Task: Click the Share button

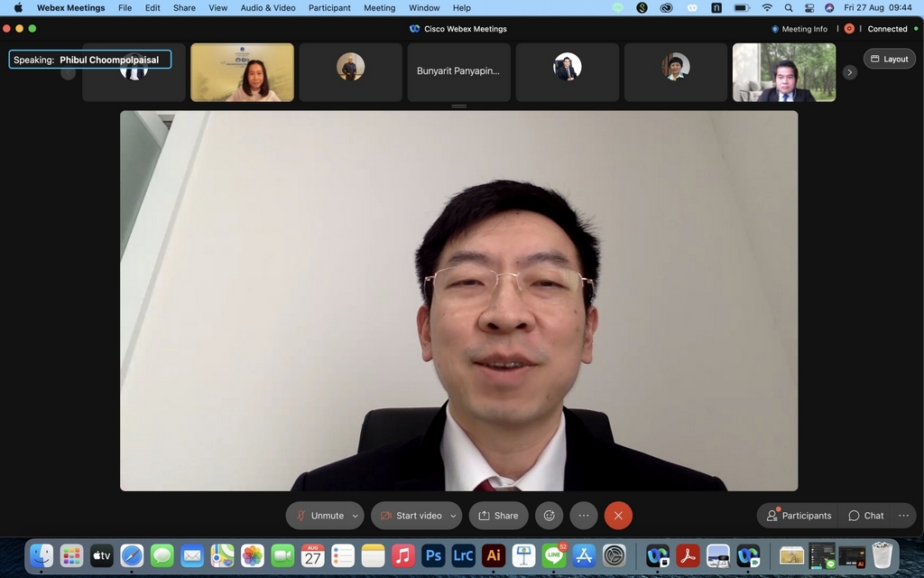Action: (498, 516)
